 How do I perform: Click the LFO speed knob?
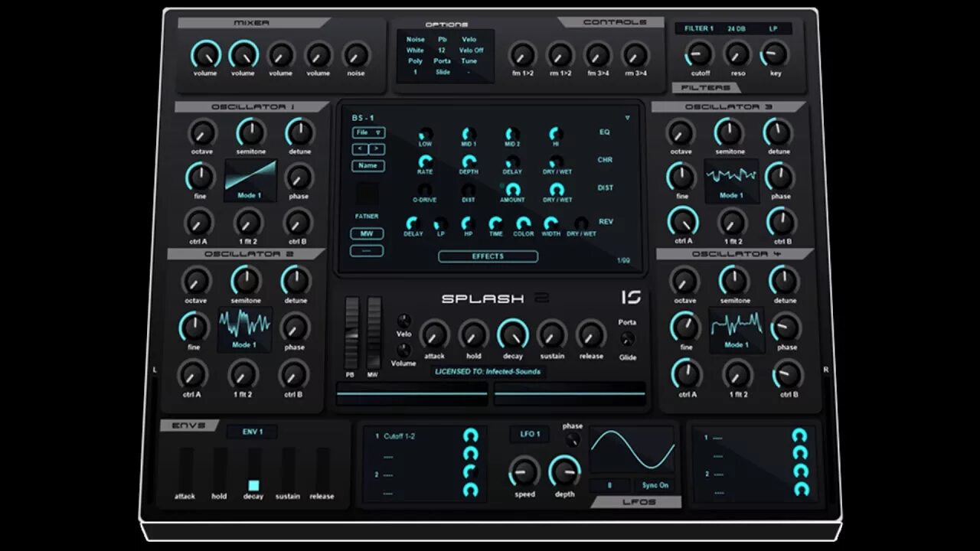pos(524,472)
